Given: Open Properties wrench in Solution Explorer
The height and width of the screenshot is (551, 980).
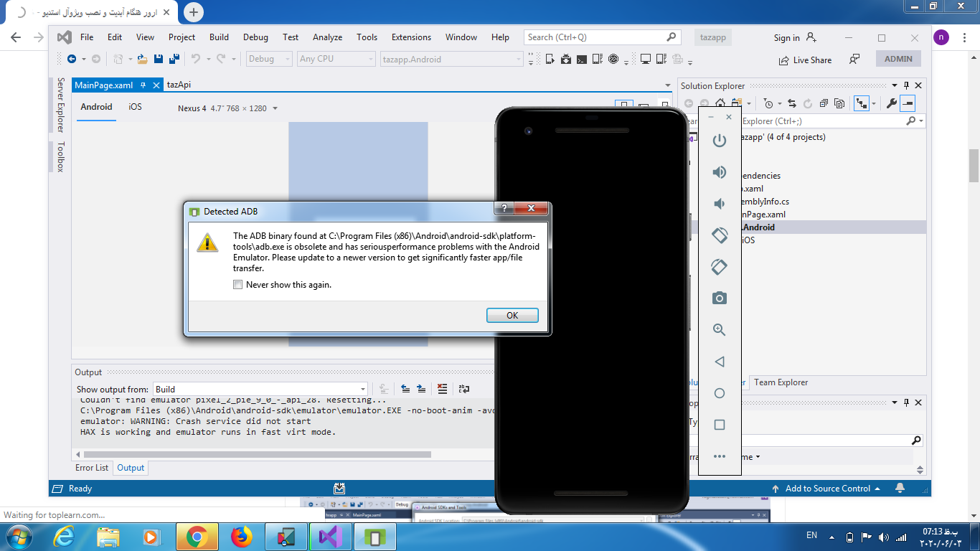Looking at the screenshot, I should tap(892, 103).
